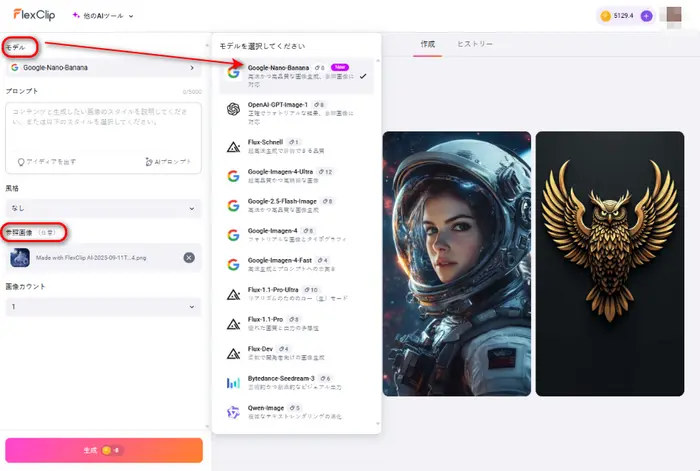The height and width of the screenshot is (471, 700).
Task: Click the sparkle icon beside 他のAIツール
Action: [x=76, y=15]
